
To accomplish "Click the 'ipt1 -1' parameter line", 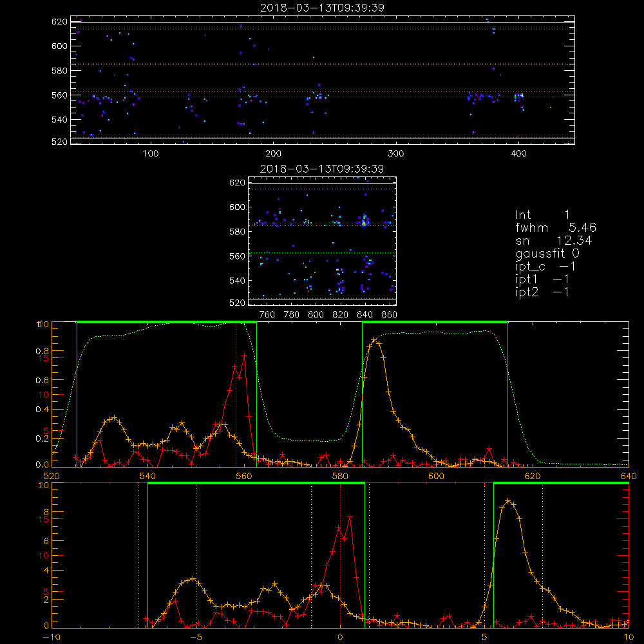I will click(542, 279).
